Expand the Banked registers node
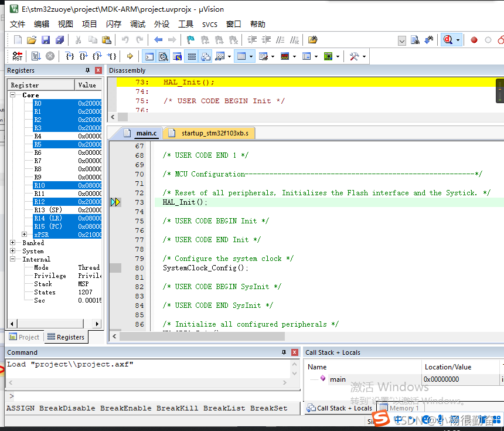504x431 pixels. pyautogui.click(x=13, y=243)
